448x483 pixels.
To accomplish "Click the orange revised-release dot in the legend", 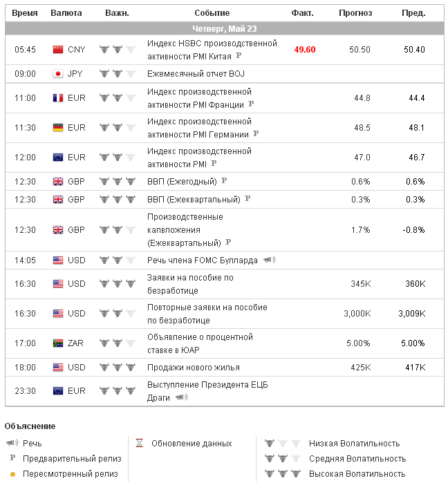I will point(12,475).
